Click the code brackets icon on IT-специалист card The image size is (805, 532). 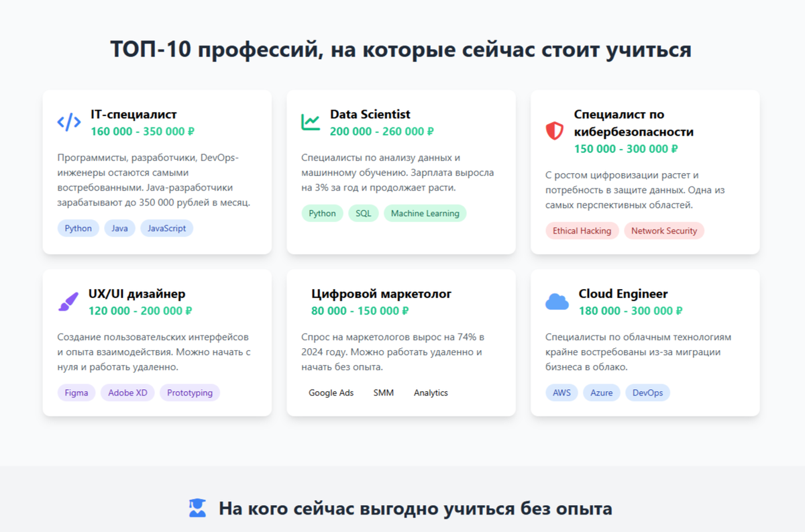click(x=69, y=122)
